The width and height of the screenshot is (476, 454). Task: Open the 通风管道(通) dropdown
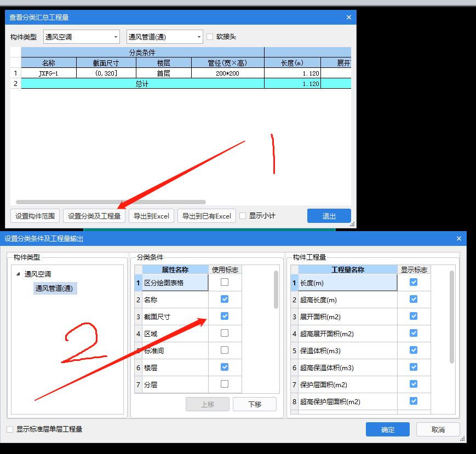click(x=164, y=37)
